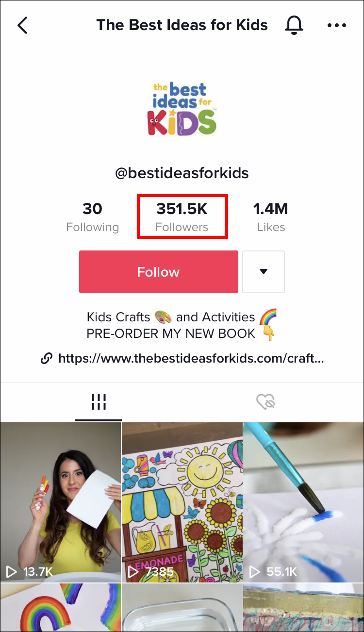Switch to the liked videos tab

point(265,402)
